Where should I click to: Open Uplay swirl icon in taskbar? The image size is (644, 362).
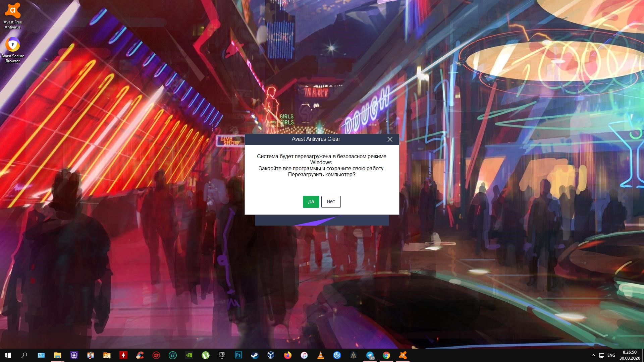coord(337,355)
